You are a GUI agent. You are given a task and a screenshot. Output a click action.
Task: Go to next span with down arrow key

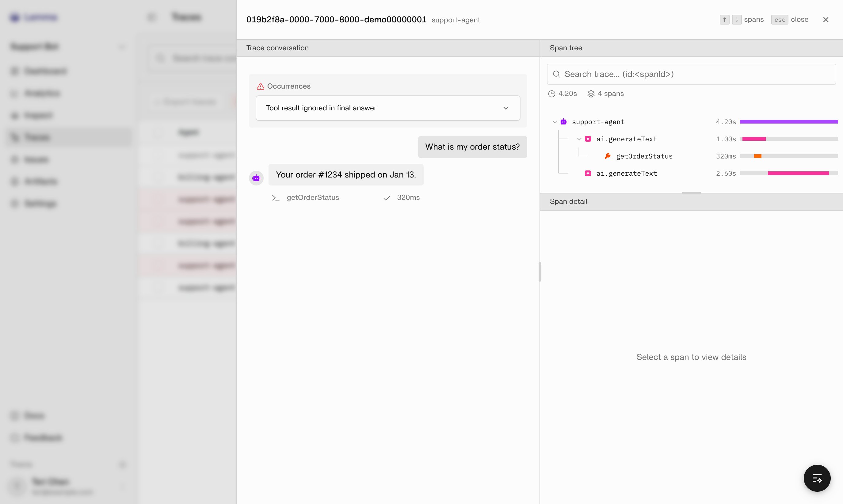click(737, 20)
